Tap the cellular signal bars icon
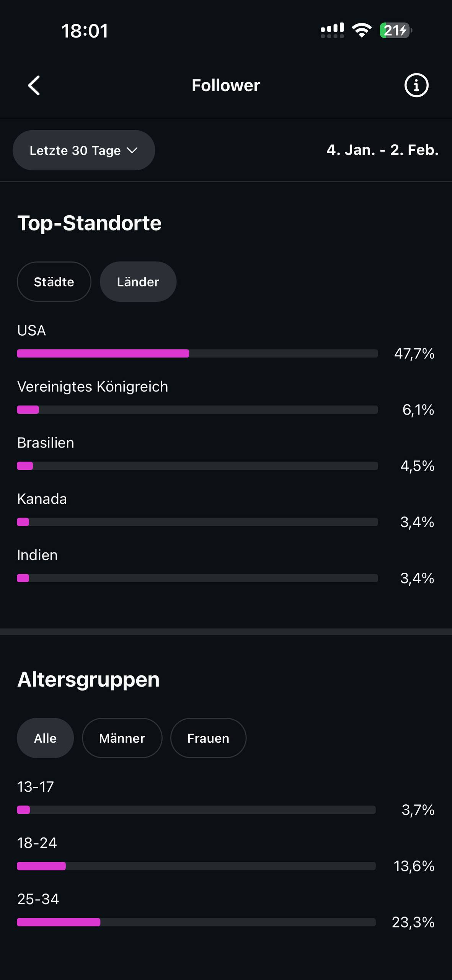This screenshot has height=980, width=452. (x=332, y=30)
